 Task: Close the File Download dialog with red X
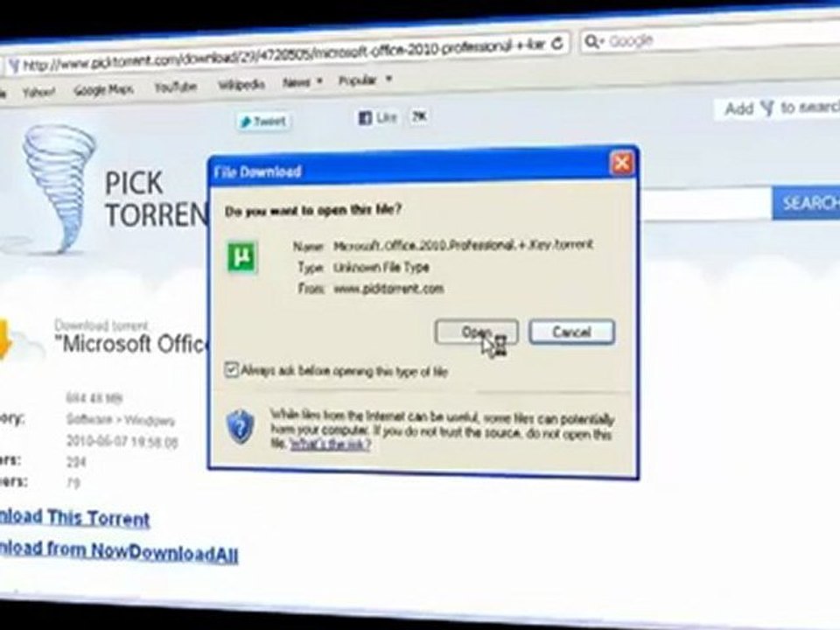pyautogui.click(x=621, y=164)
